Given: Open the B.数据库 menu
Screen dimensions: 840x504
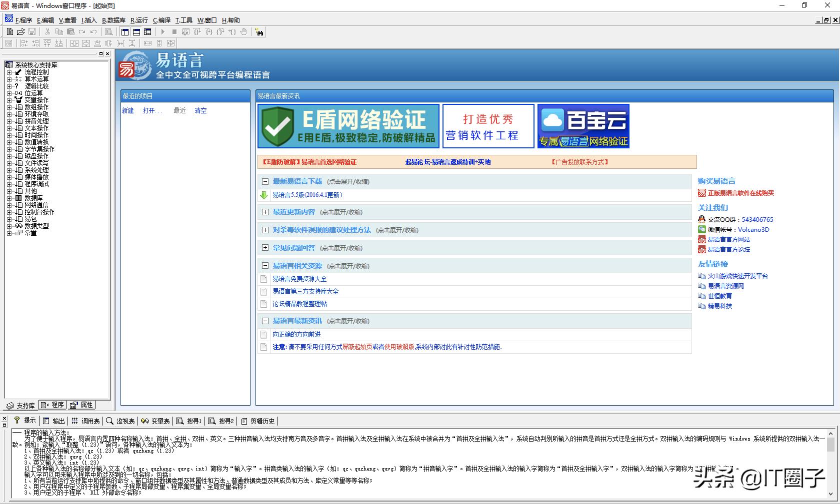Looking at the screenshot, I should coord(114,20).
